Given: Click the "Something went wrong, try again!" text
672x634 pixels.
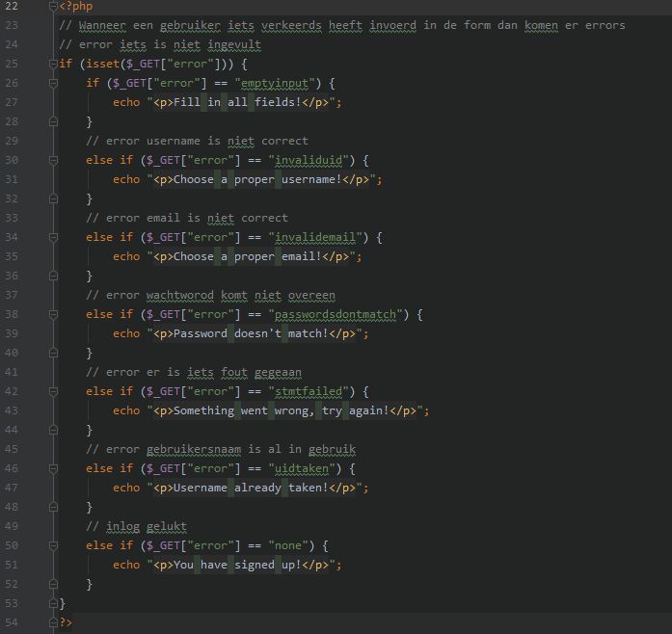Looking at the screenshot, I should coord(282,410).
